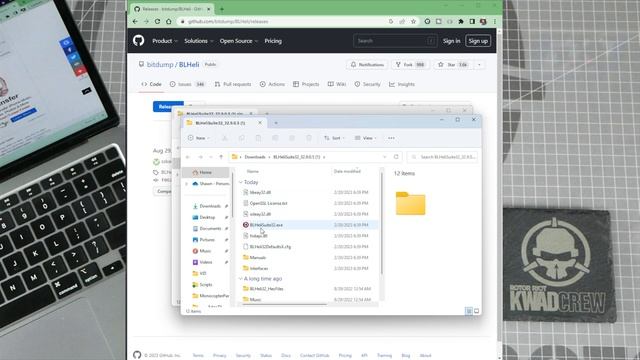Open Chrome side panel icon

pyautogui.click(x=472, y=21)
